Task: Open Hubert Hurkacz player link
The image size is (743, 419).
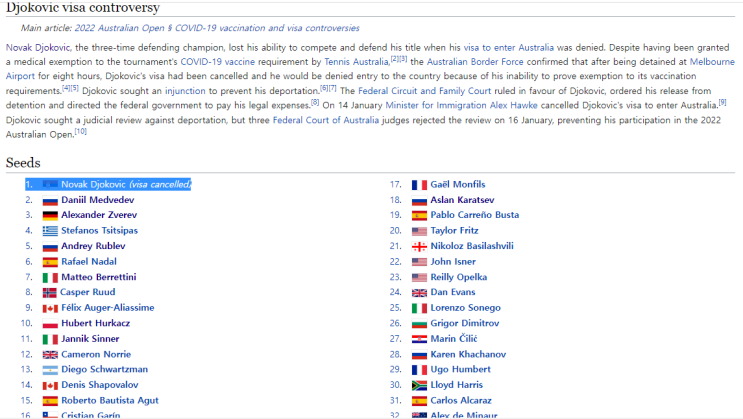Action: [x=95, y=323]
